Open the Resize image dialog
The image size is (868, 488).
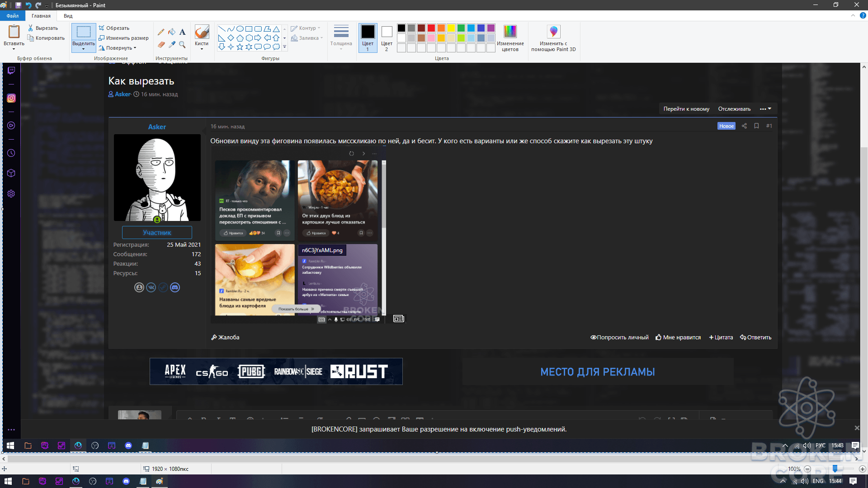[123, 38]
